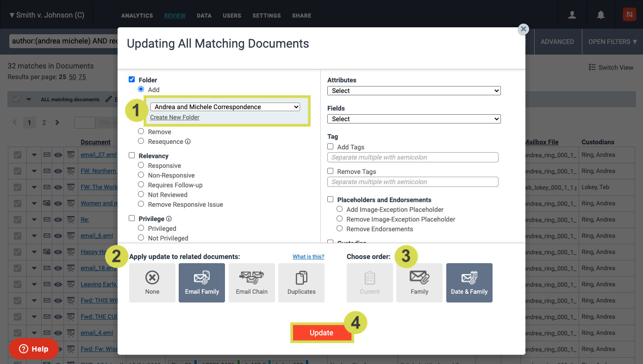Select the Duplicates option
643x364 pixels.
301,283
